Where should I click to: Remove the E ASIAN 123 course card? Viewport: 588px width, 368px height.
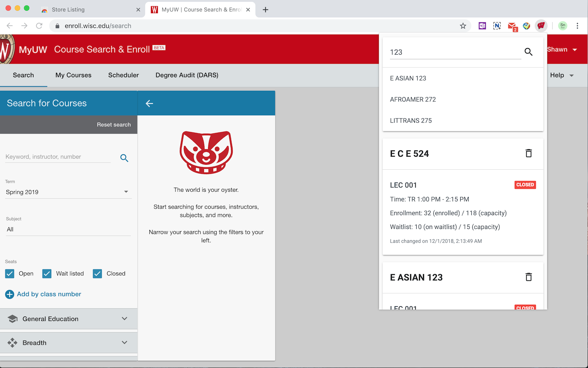(529, 277)
